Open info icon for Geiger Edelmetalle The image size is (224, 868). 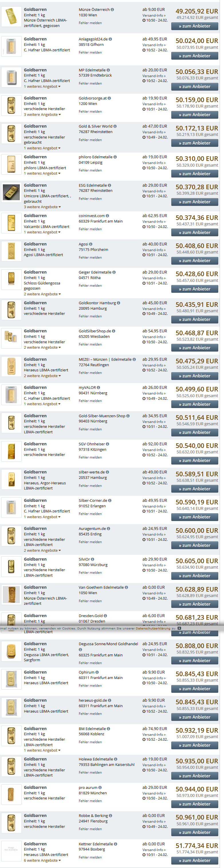[x=114, y=272]
